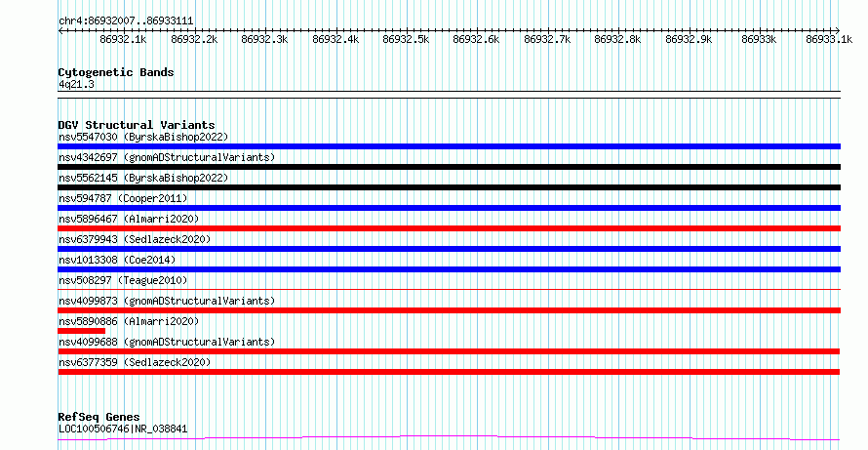Select nsv594787 (Cooper2011) label
Viewport: 868px width, 450px height.
coord(123,198)
